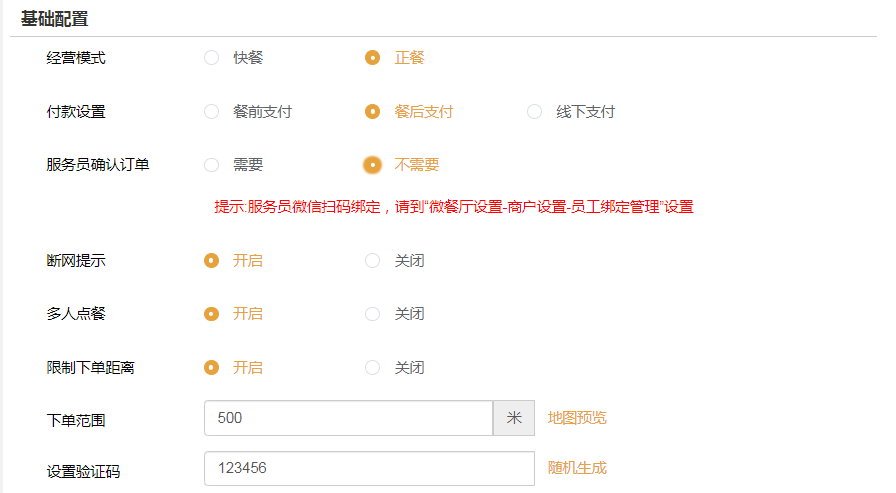Turn on 多人点餐 option
Viewport: 896px width, 493px height.
[x=212, y=314]
